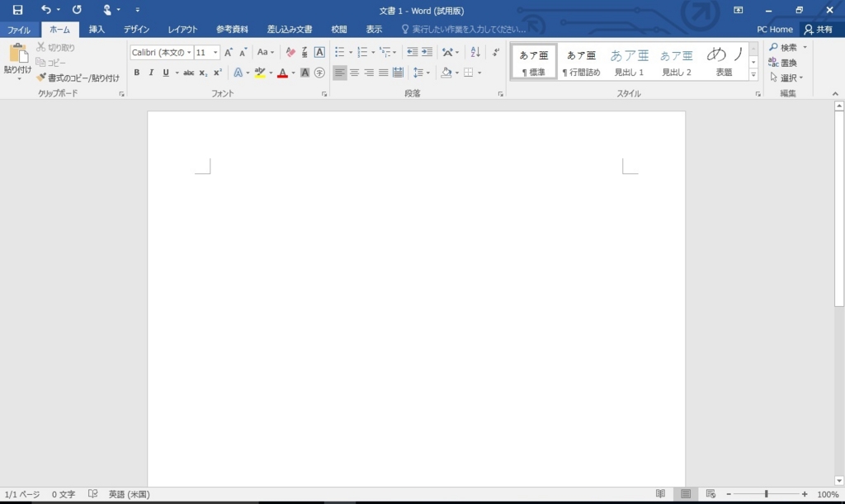Viewport: 845px width, 504px height.
Task: Click the 置換 replace button
Action: 783,63
